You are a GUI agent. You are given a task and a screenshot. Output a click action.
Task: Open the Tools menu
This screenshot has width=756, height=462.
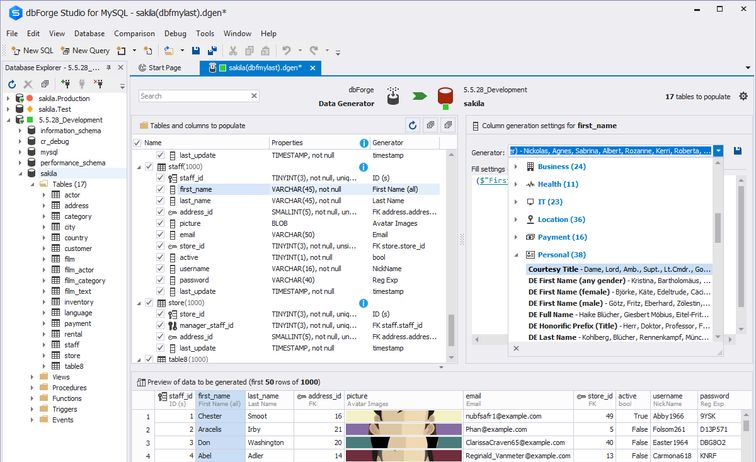[205, 33]
